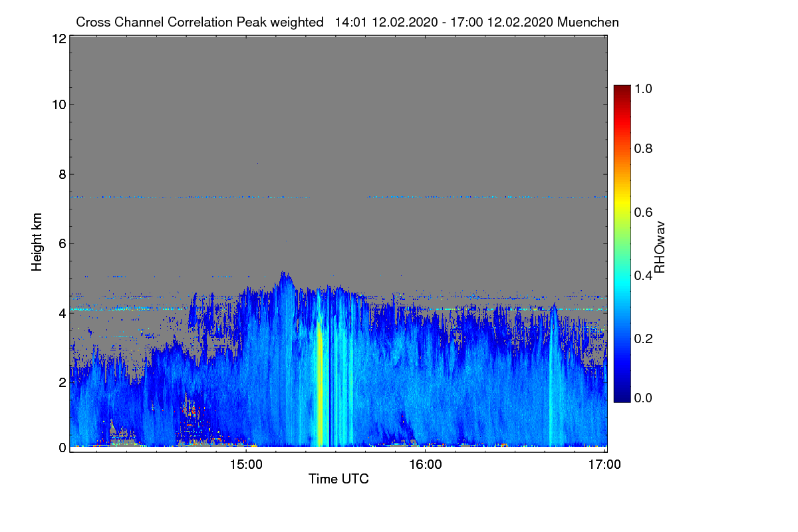This screenshot has height=532, width=798.
Task: Click the plot title 'Cross Channel Correlation Peak weighted'
Action: pyautogui.click(x=199, y=22)
